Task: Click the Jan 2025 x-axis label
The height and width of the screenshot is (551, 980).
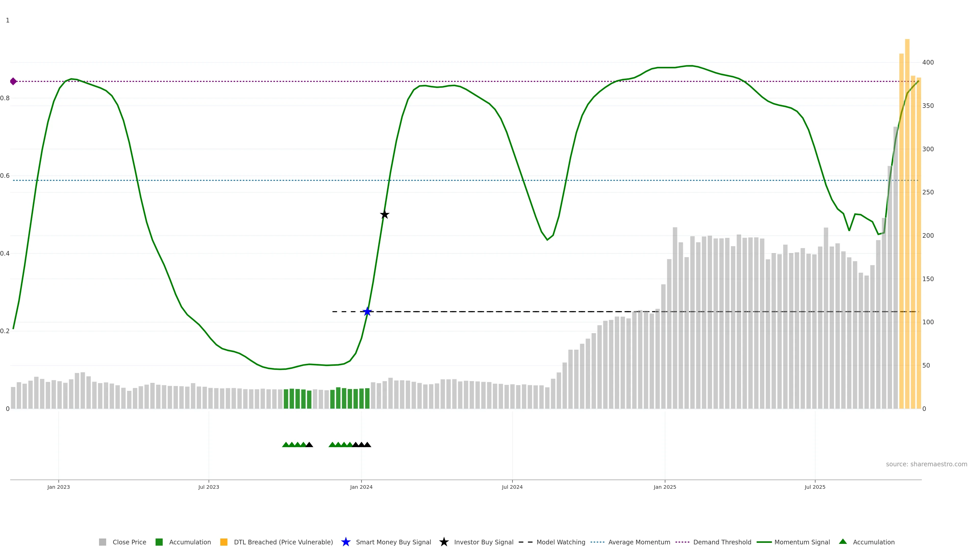Action: [x=665, y=487]
